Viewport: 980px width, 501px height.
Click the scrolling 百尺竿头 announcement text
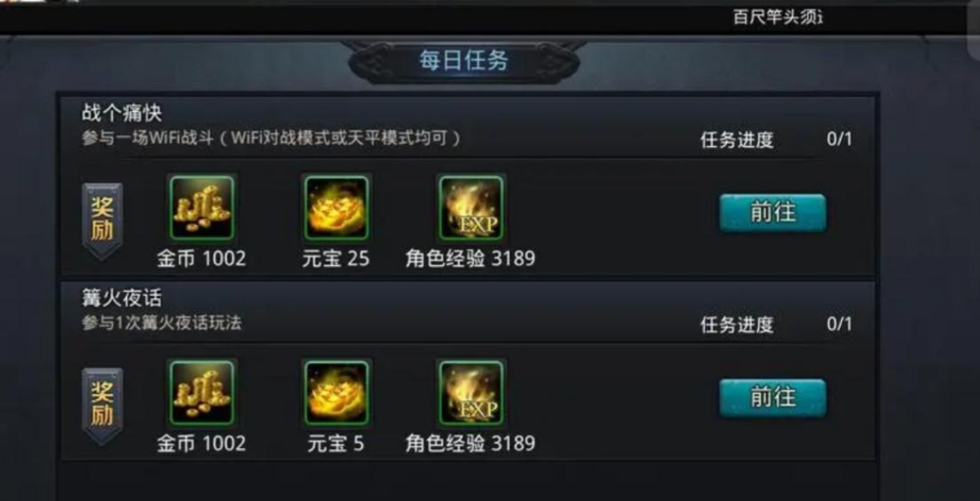(778, 18)
